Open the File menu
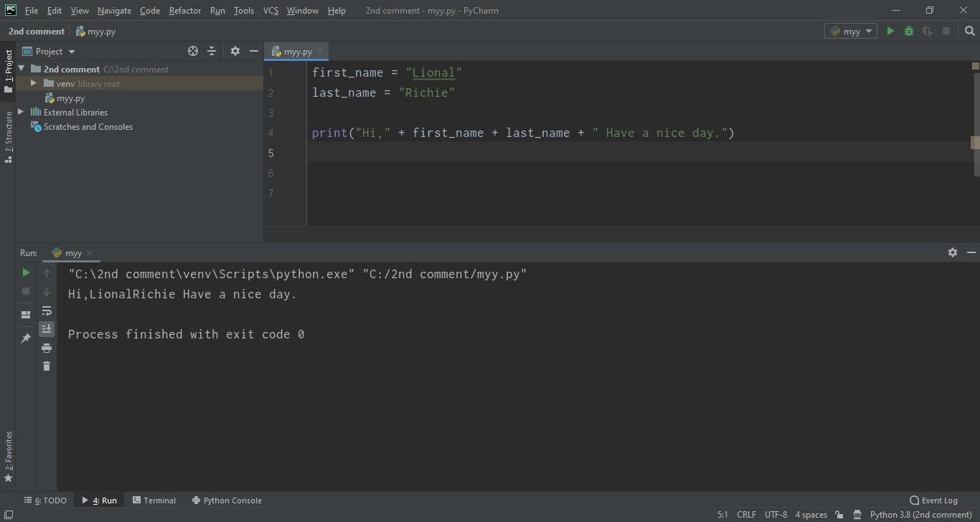This screenshot has width=980, height=522. point(32,11)
